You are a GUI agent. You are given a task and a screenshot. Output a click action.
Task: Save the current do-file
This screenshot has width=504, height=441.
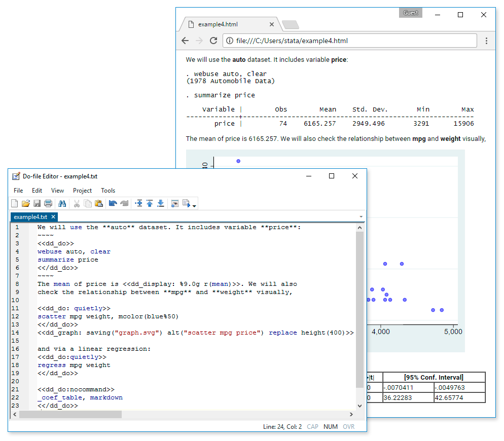click(x=37, y=203)
